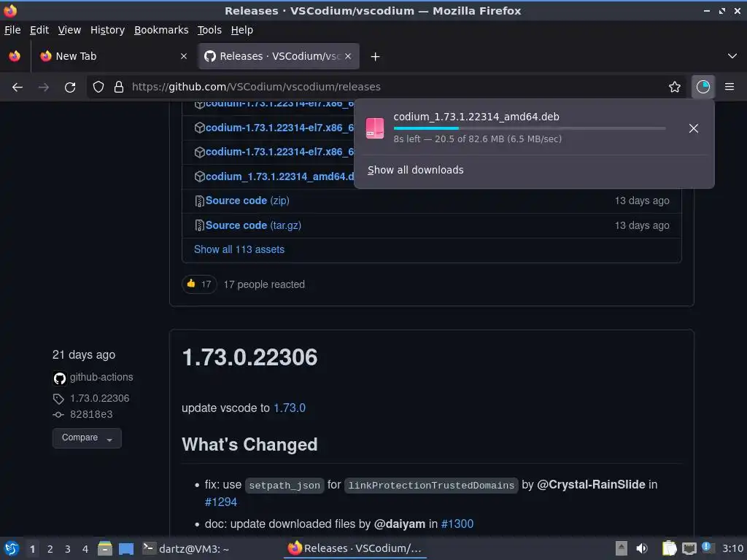Image resolution: width=747 pixels, height=560 pixels.
Task: Click the thumbs up reaction button showing 17
Action: 199,284
